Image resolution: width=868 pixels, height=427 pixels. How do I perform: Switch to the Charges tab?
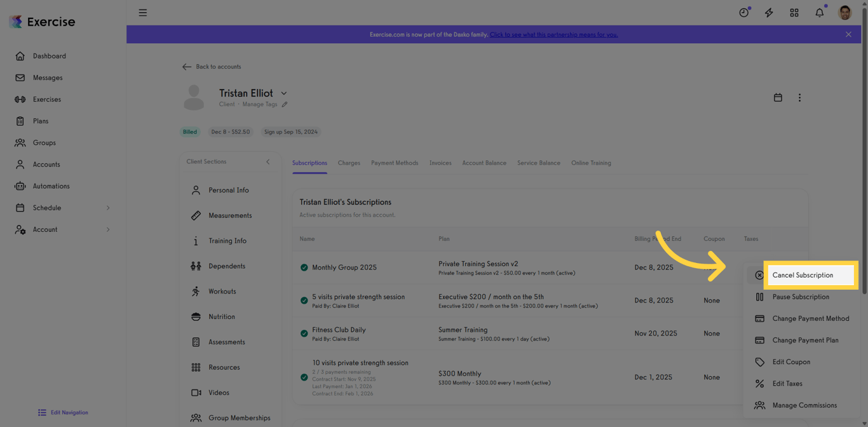(349, 163)
